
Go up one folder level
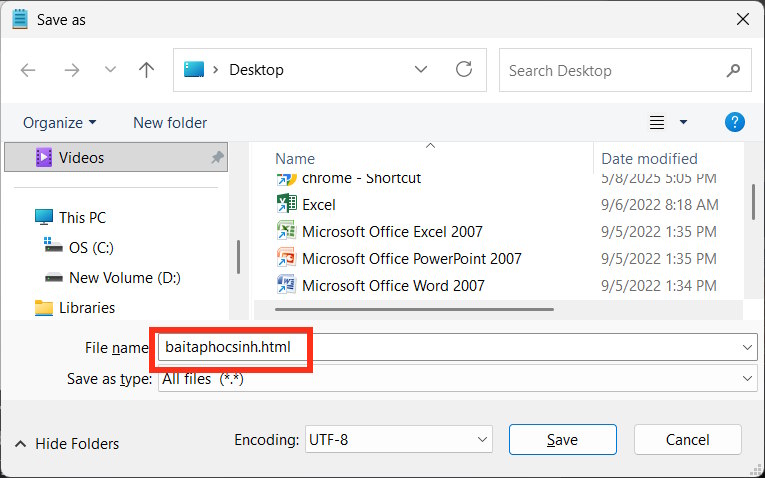pos(147,70)
